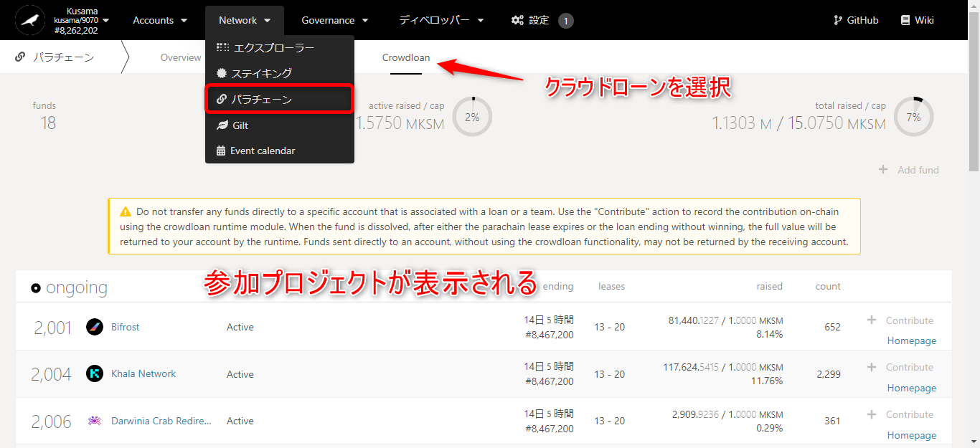Click the Bifrost contributor count 652
This screenshot has height=448, width=980.
832,327
